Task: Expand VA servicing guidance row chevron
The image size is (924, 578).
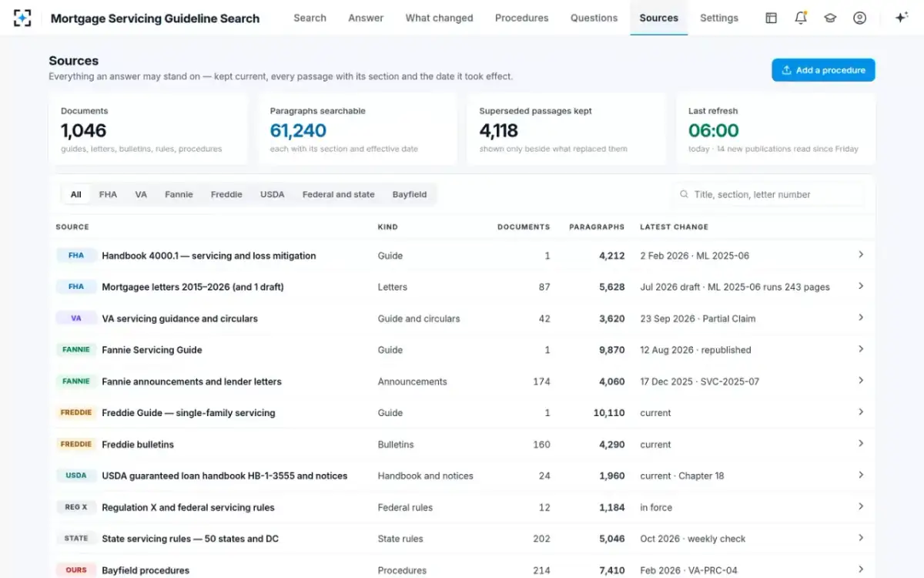Action: point(861,318)
